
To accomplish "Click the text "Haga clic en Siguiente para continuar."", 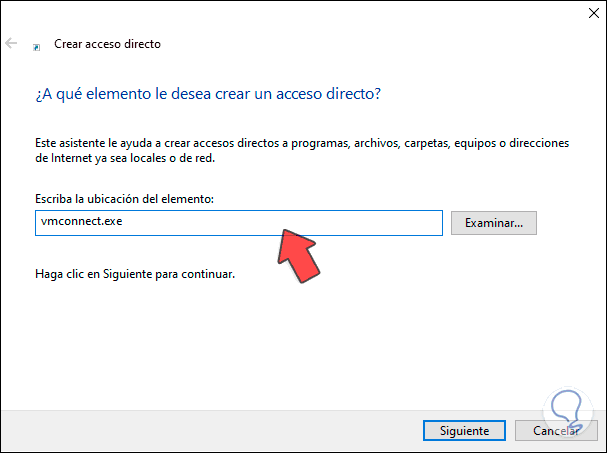I will tap(135, 273).
